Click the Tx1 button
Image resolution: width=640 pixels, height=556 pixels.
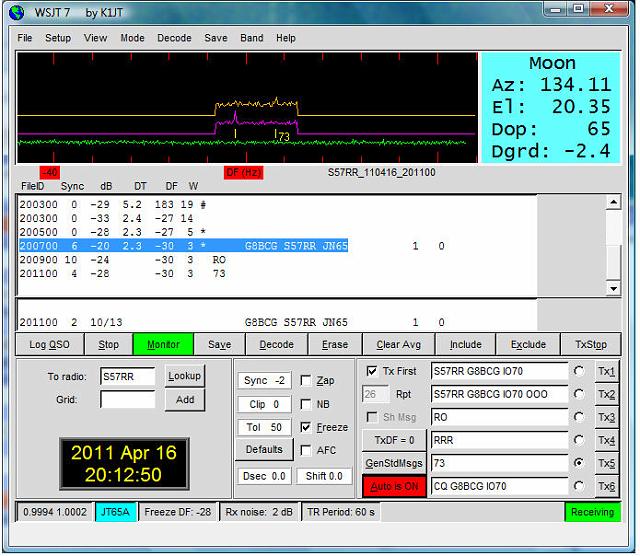607,371
